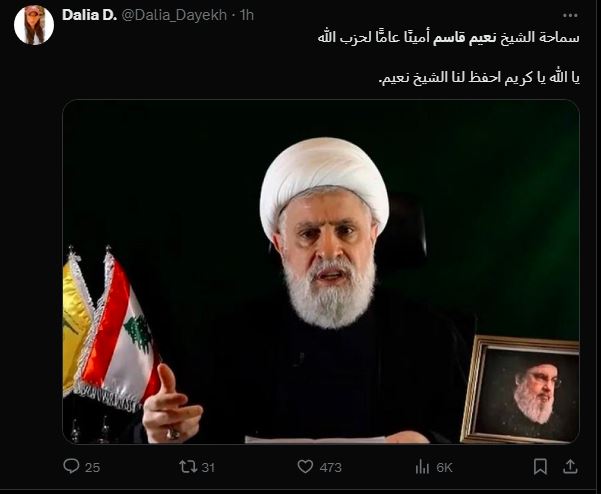Screen dimensions: 601x494
Task: Click the display name Dalia D.
Action: (x=89, y=15)
